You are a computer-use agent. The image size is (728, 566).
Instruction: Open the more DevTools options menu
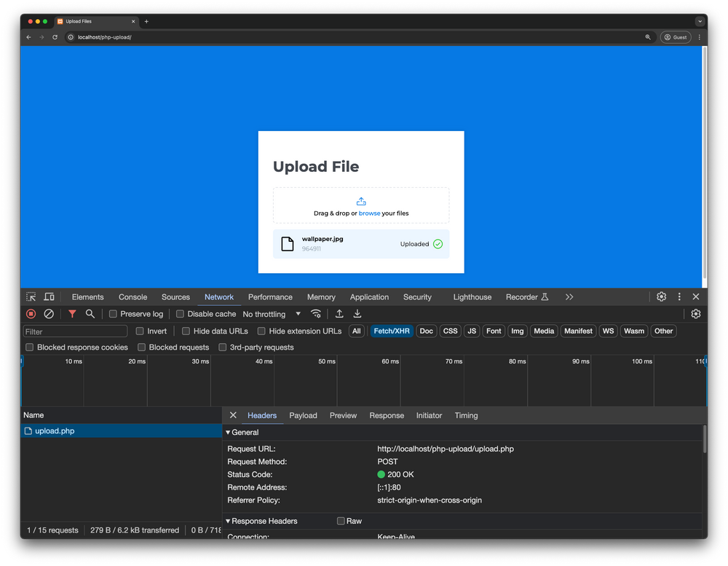678,296
